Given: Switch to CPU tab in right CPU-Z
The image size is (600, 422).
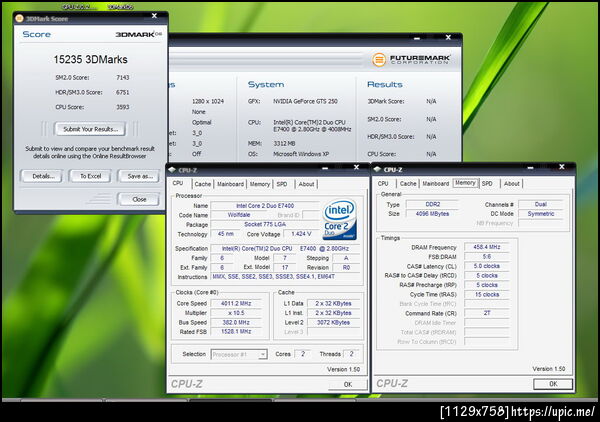Looking at the screenshot, I should click(x=383, y=184).
